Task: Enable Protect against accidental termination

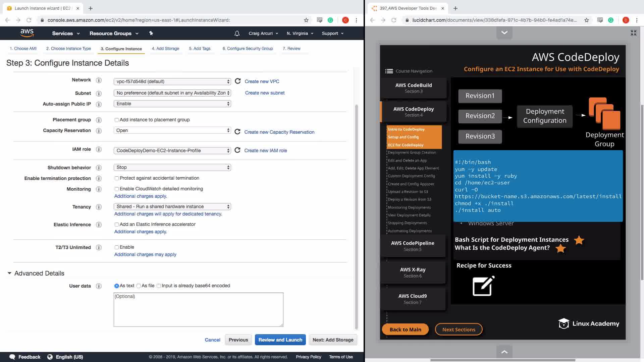Action: point(117,178)
